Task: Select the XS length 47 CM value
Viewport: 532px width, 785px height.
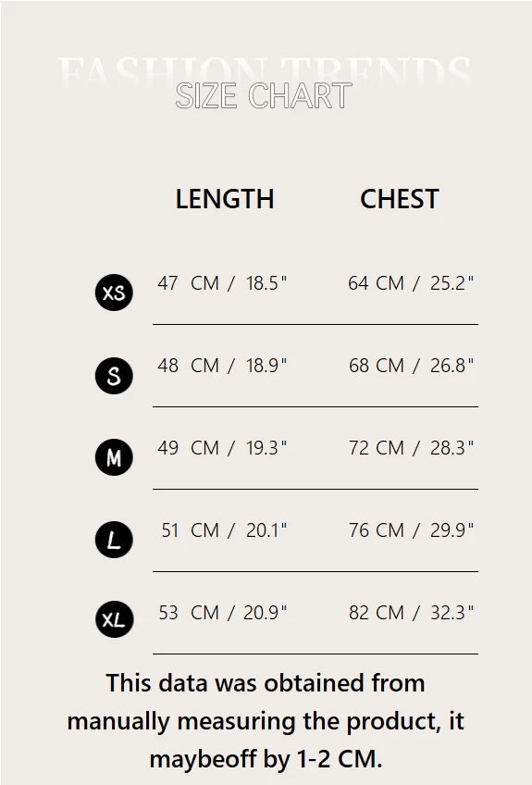Action: click(222, 283)
